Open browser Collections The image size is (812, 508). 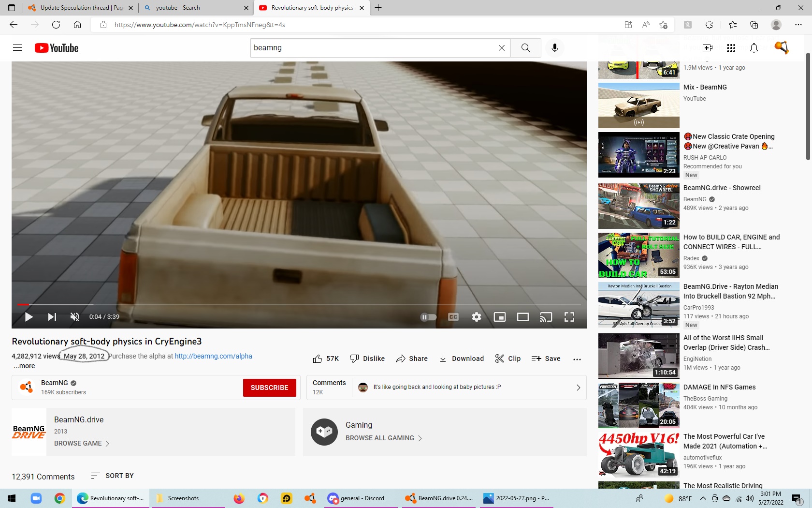click(754, 25)
